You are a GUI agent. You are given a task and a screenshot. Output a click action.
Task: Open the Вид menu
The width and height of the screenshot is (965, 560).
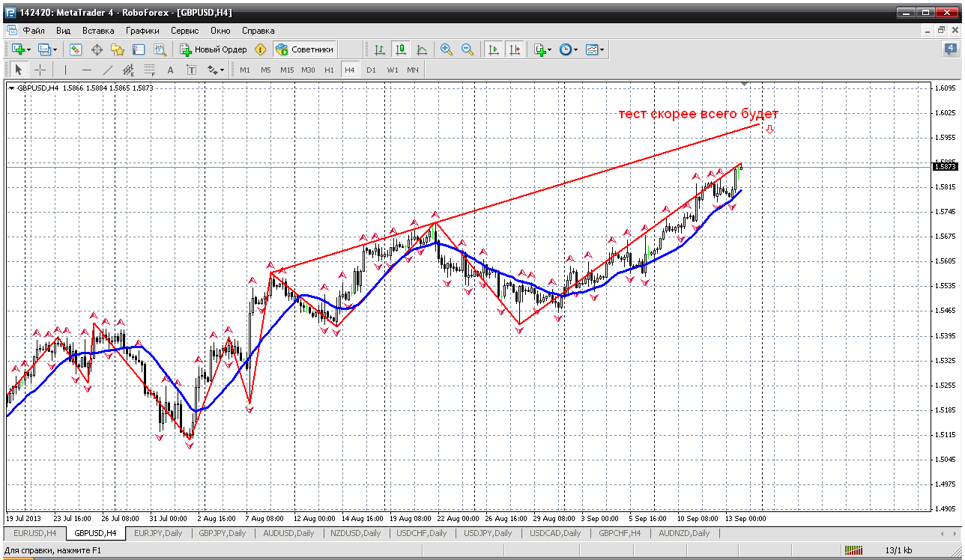tap(63, 31)
